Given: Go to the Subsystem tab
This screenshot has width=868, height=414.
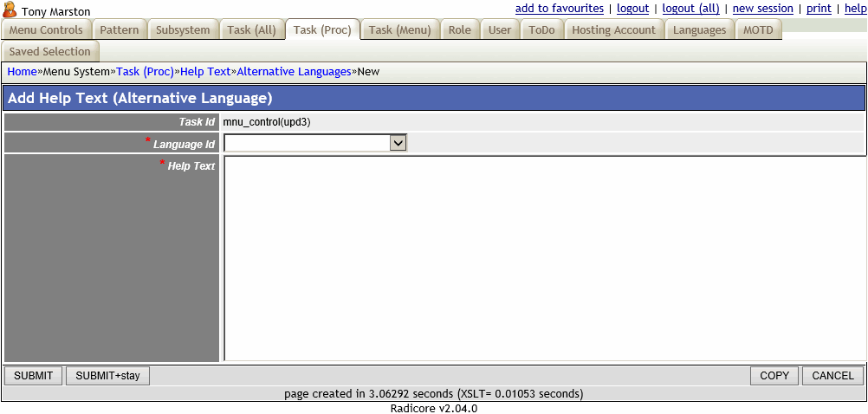Looking at the screenshot, I should (183, 30).
